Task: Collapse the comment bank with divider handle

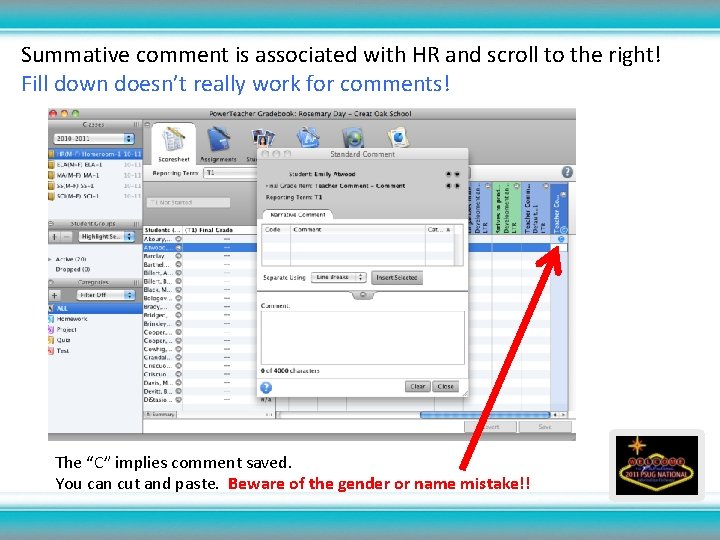Action: coord(362,295)
